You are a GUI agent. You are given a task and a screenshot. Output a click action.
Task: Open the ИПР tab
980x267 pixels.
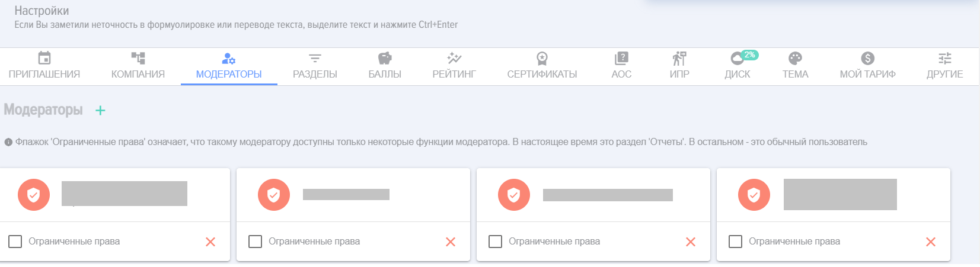pyautogui.click(x=679, y=66)
